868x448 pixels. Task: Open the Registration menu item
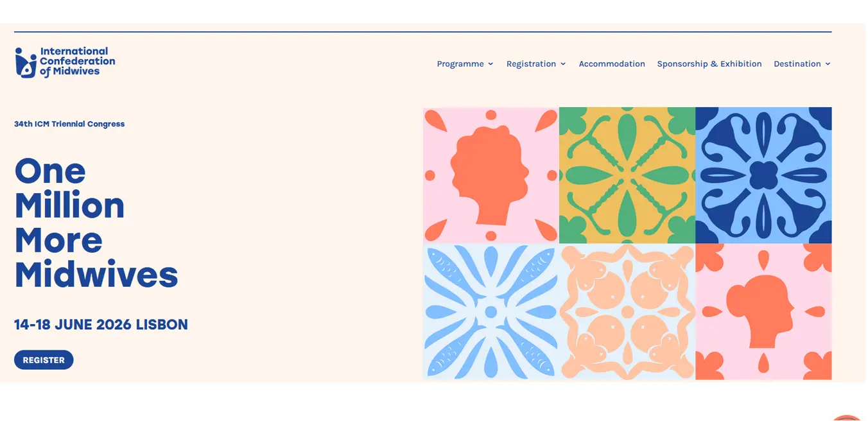coord(531,64)
